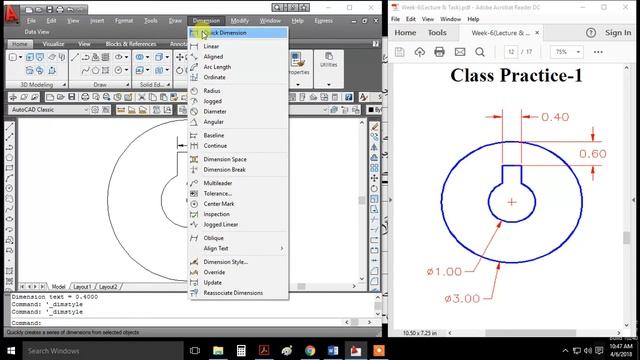Click the Erase tool in right toolbar
Image resolution: width=640 pixels, height=360 pixels.
pyautogui.click(x=374, y=127)
